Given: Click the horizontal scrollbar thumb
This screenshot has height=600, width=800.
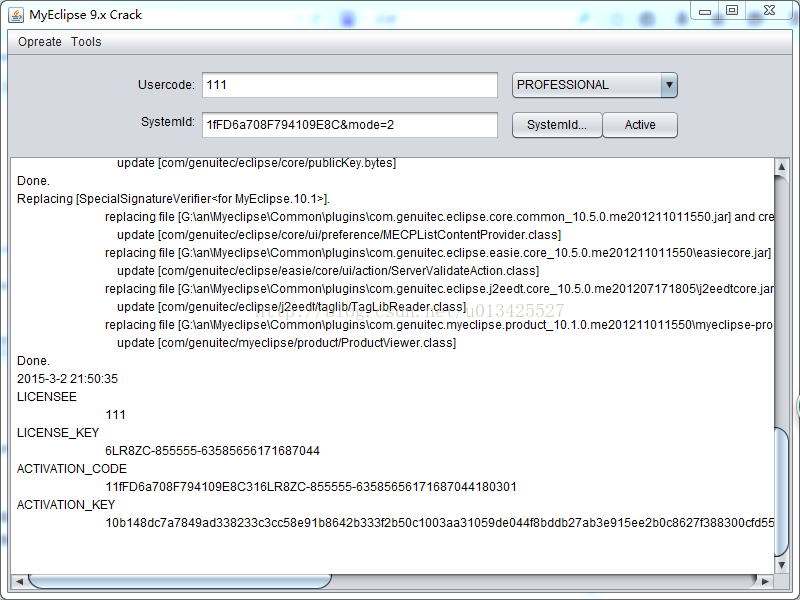Looking at the screenshot, I should [180, 581].
